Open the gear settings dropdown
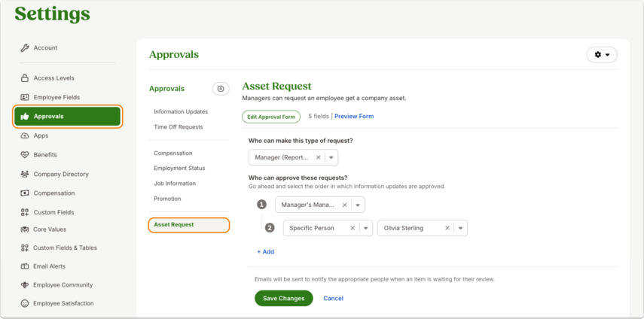 (602, 54)
